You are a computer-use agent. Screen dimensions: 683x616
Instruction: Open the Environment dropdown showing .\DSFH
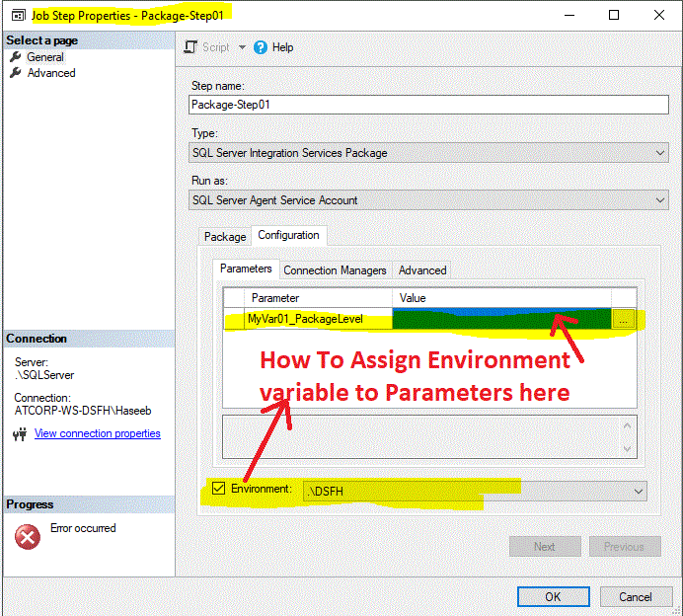tap(475, 492)
